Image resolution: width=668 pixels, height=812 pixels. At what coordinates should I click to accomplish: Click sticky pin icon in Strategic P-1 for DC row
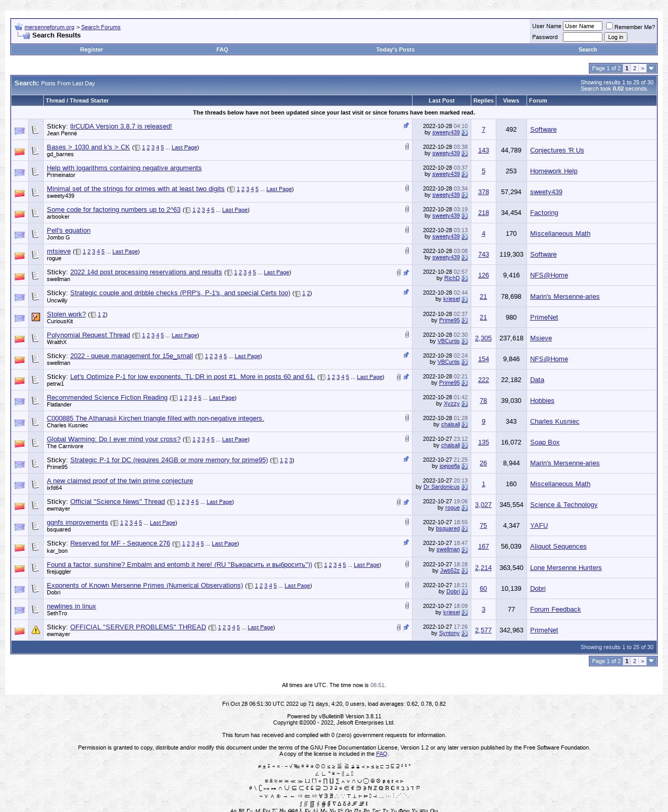[406, 459]
